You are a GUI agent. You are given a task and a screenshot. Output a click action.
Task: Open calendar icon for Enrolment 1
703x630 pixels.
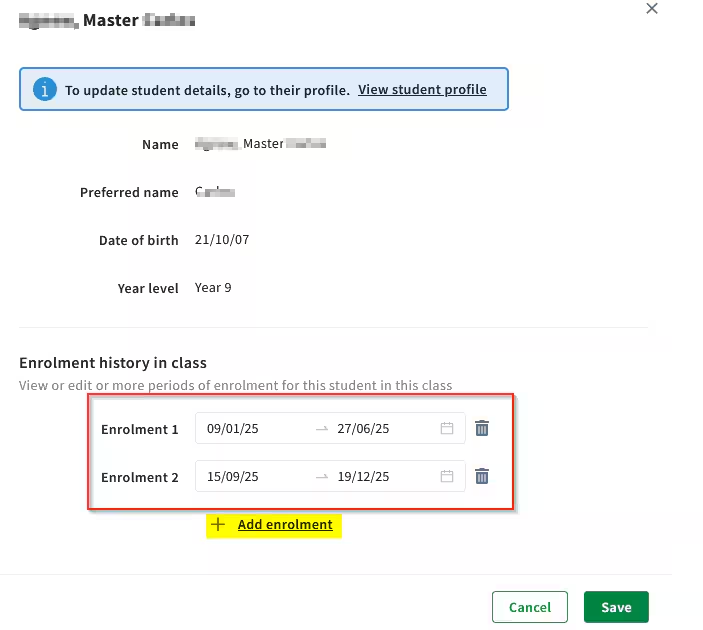coord(447,428)
